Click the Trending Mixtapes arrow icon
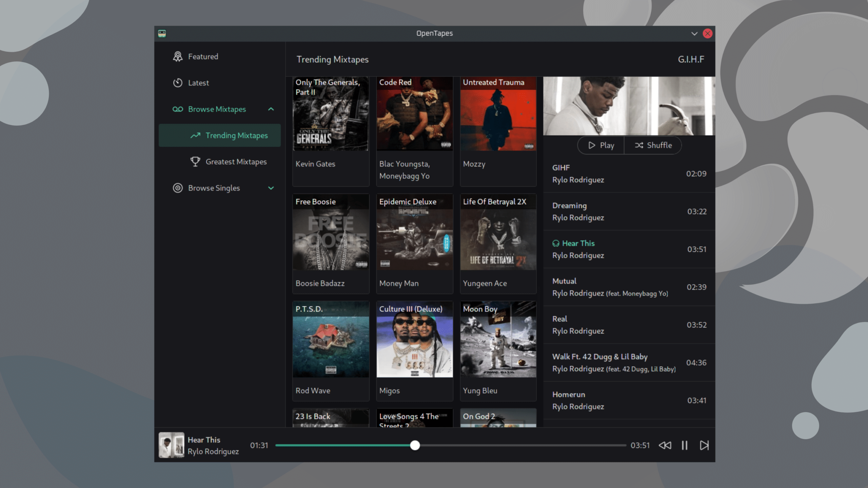Image resolution: width=868 pixels, height=488 pixels. [195, 136]
